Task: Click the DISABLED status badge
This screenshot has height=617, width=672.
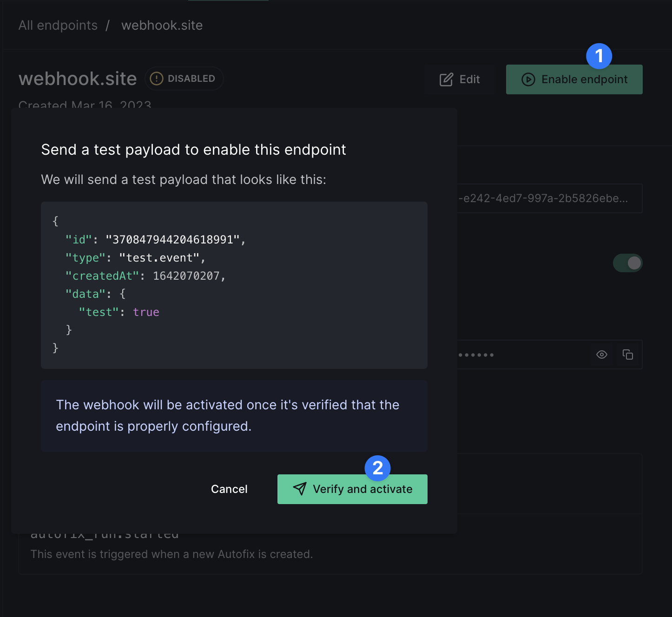Action: 184,79
